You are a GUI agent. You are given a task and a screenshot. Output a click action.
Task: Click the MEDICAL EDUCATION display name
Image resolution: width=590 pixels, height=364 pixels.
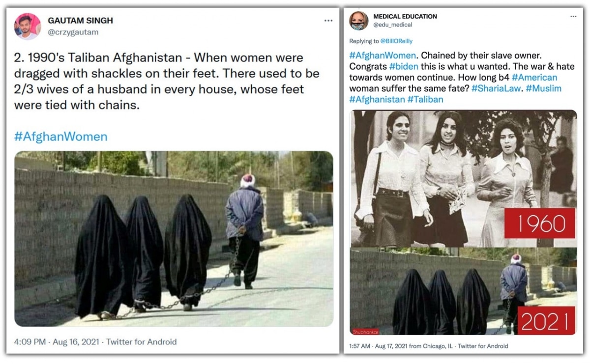click(405, 16)
